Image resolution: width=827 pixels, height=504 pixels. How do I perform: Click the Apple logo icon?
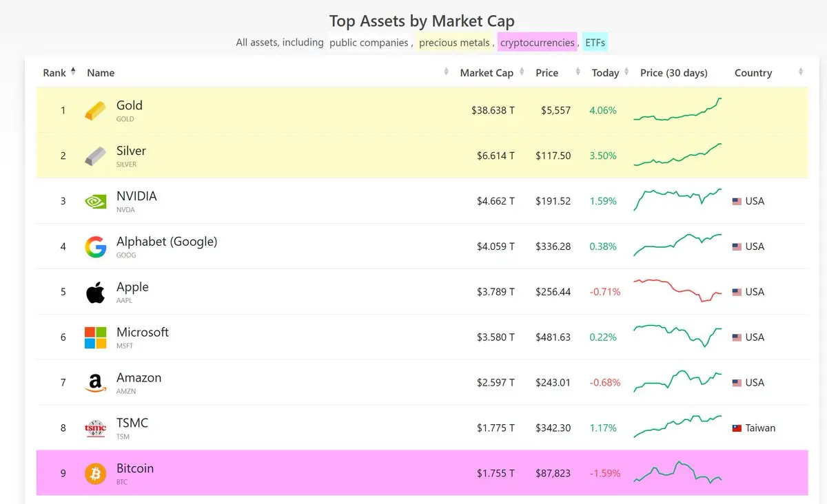tap(95, 292)
